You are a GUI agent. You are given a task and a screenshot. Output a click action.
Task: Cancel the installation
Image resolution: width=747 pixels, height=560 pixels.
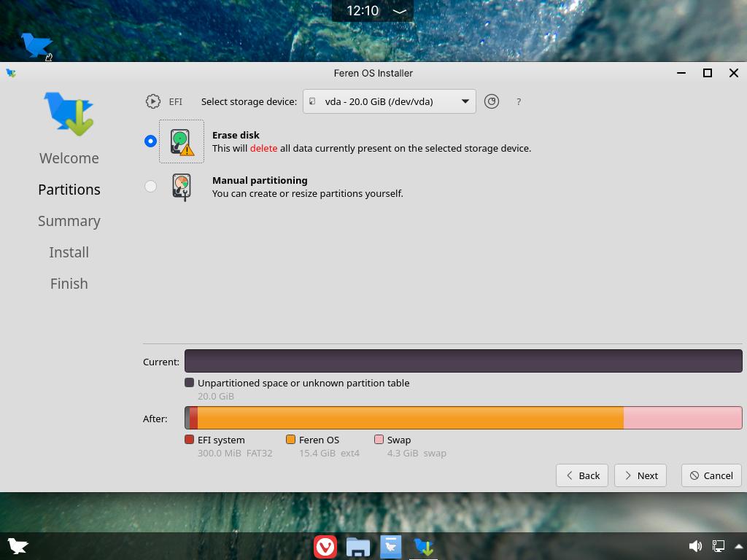(x=711, y=475)
